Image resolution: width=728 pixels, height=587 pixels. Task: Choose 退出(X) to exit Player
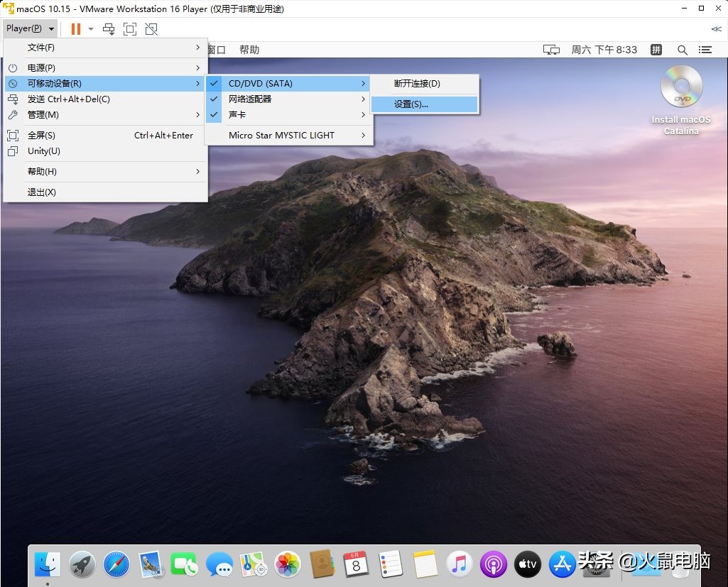pyautogui.click(x=105, y=192)
